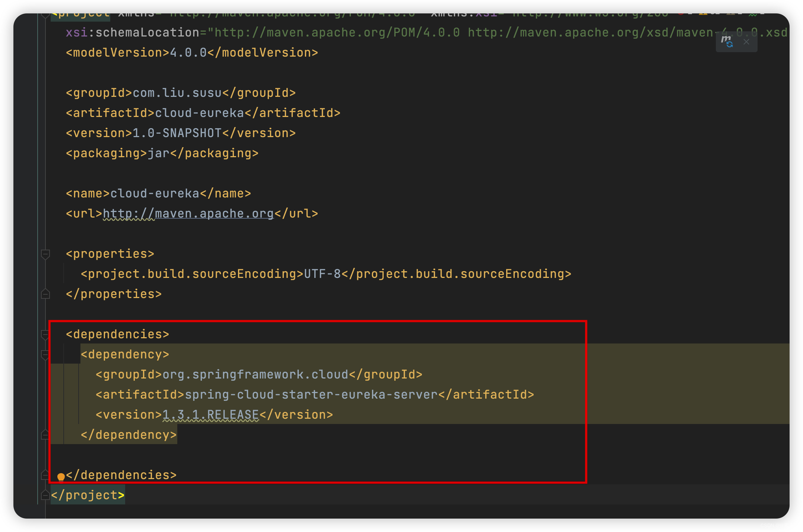Click the closing </properties> tag text
This screenshot has width=803, height=532.
coord(114,294)
